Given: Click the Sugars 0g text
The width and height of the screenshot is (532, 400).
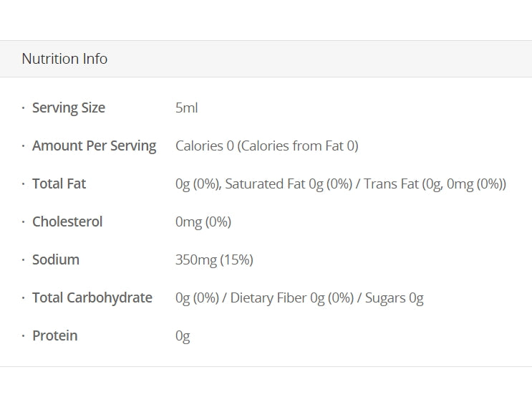Looking at the screenshot, I should [x=395, y=297].
